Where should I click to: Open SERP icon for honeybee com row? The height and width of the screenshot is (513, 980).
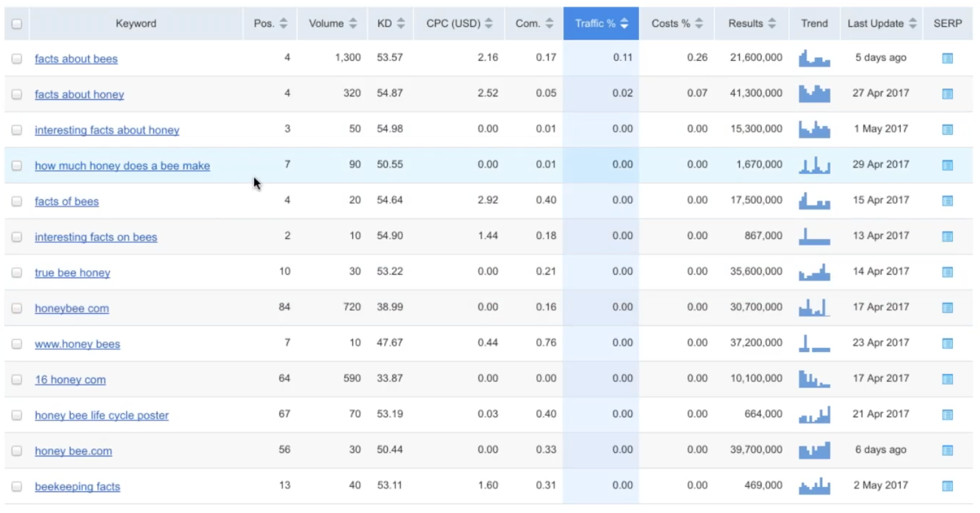(947, 308)
